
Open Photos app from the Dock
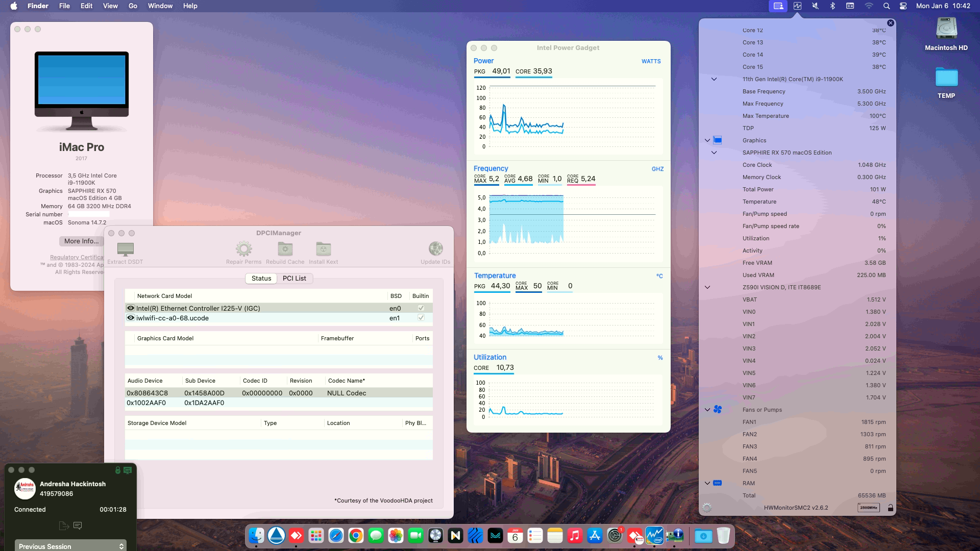(x=396, y=536)
